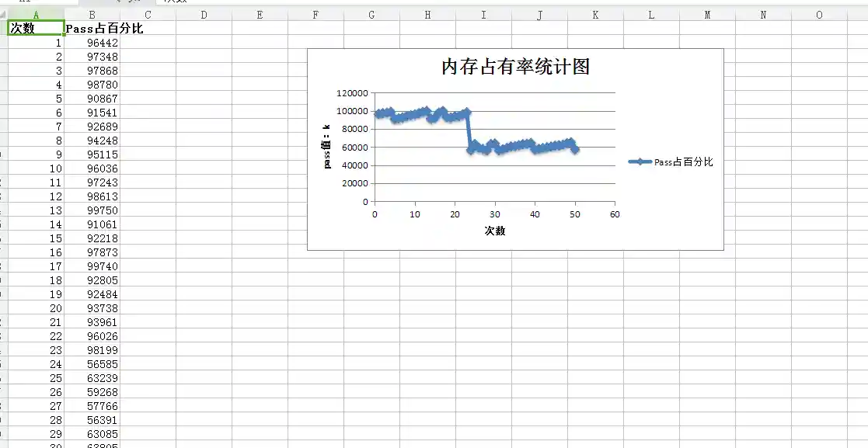Select the cell with value 92484
Image resolution: width=868 pixels, height=448 pixels.
click(92, 293)
